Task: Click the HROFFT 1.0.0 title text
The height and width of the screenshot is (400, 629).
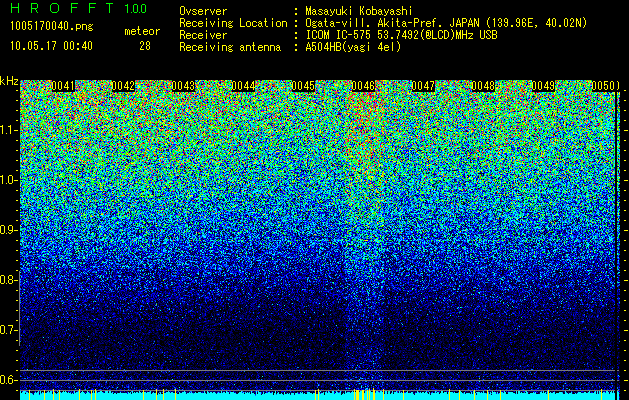Action: click(x=79, y=8)
